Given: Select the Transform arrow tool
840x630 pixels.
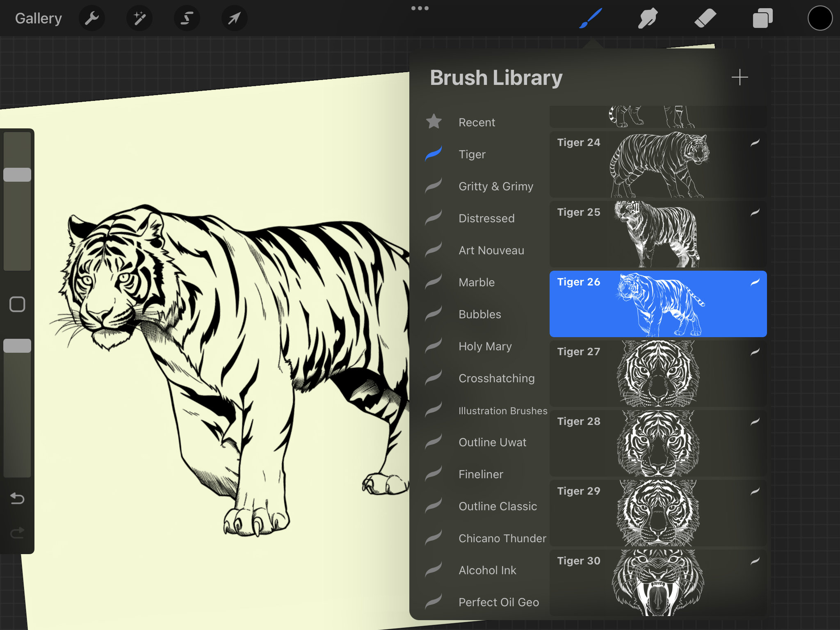Looking at the screenshot, I should click(x=234, y=18).
